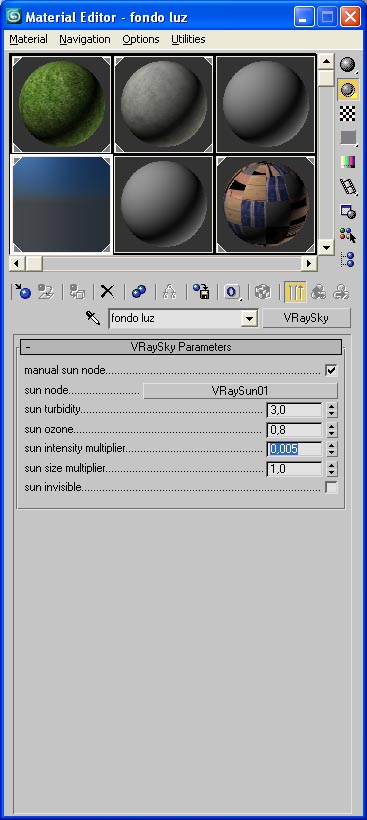Toggle Show End Result icon
This screenshot has width=367, height=820.
coord(295,292)
